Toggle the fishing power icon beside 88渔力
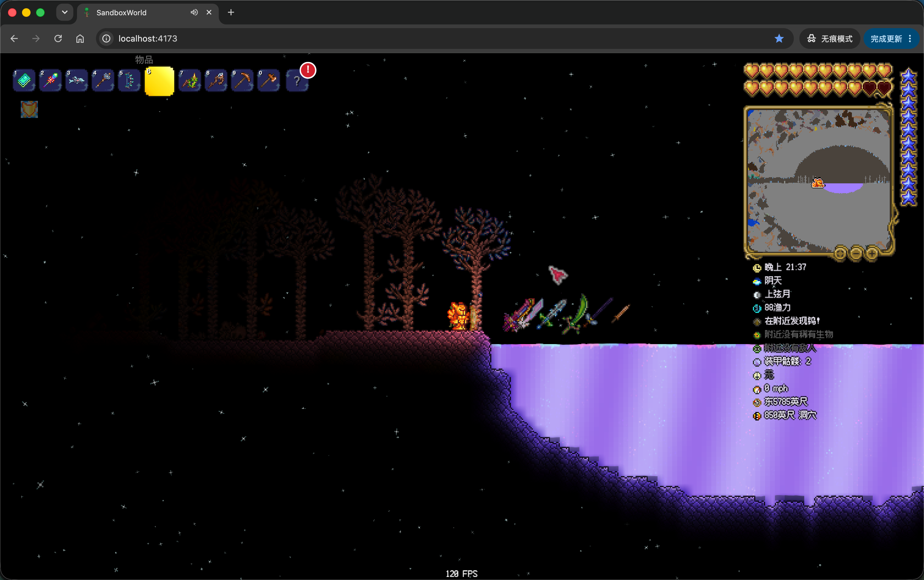The image size is (924, 580). coord(757,308)
